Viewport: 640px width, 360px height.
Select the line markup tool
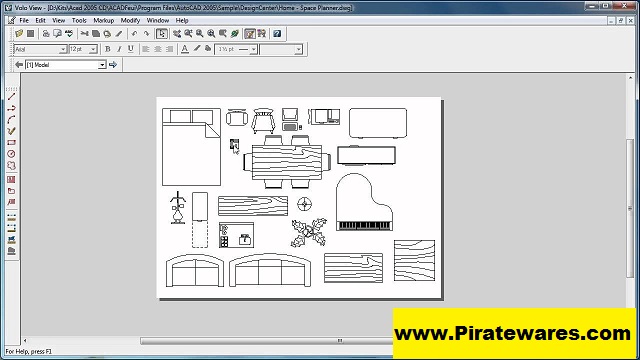(11, 97)
